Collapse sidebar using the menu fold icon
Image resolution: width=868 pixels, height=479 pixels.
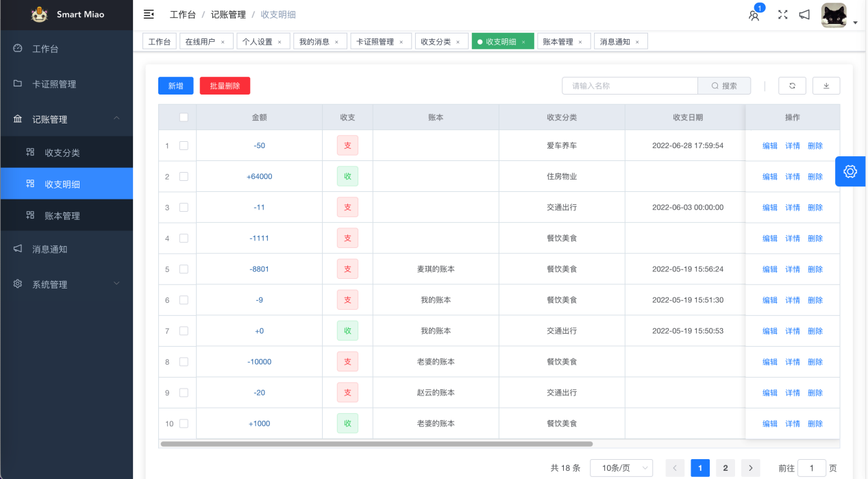pos(149,14)
